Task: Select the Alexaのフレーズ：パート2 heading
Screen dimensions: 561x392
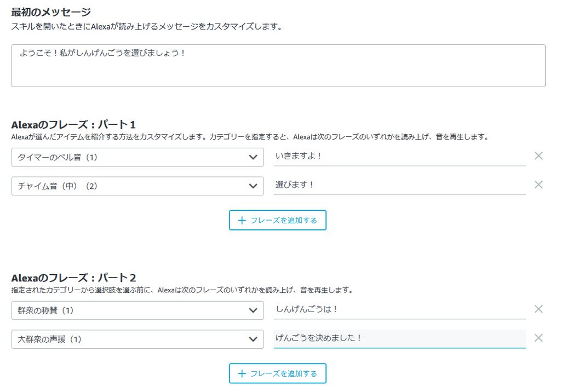Action: coord(73,278)
